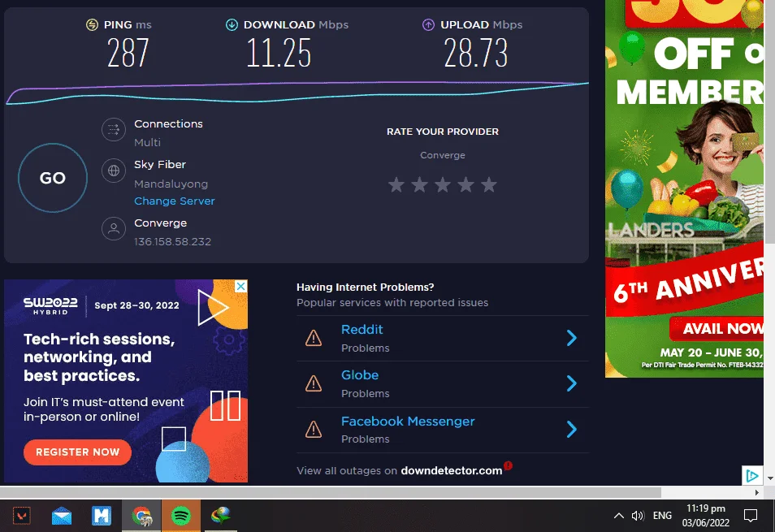The height and width of the screenshot is (532, 775).
Task: Click the AdChoices icon at bottom right
Action: pyautogui.click(x=752, y=476)
